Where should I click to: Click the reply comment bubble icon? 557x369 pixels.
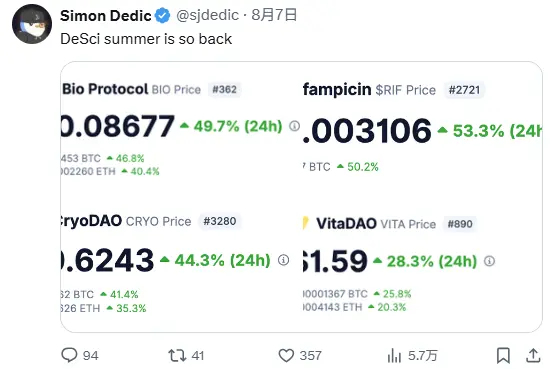pyautogui.click(x=69, y=355)
